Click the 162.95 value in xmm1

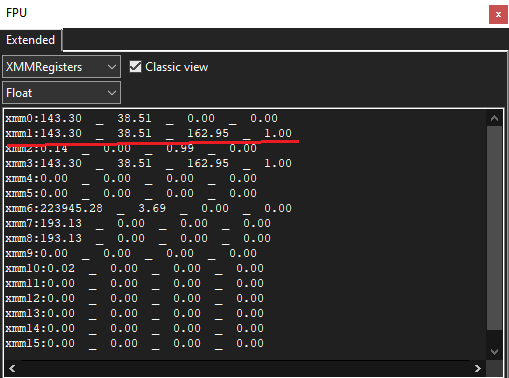[208, 133]
